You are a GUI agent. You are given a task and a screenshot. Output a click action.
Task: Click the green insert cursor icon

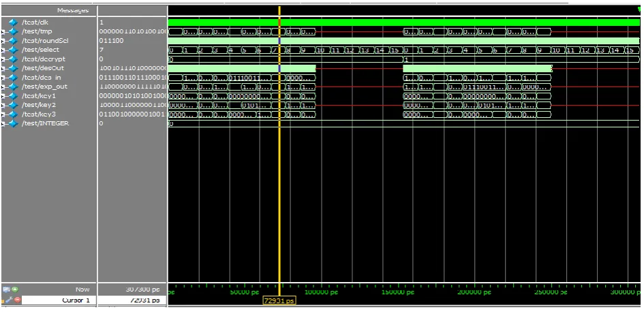(15, 290)
